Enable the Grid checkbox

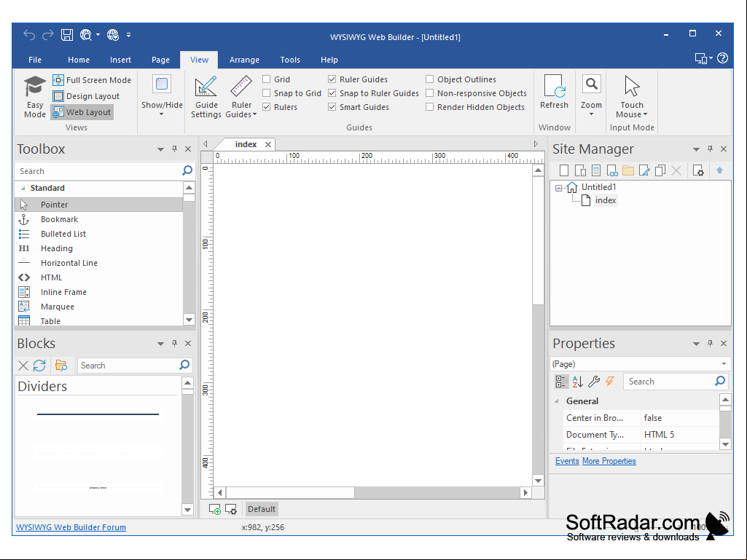266,79
